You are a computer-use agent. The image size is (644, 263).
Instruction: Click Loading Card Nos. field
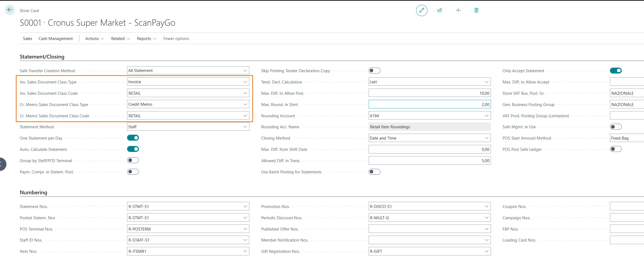pyautogui.click(x=627, y=240)
